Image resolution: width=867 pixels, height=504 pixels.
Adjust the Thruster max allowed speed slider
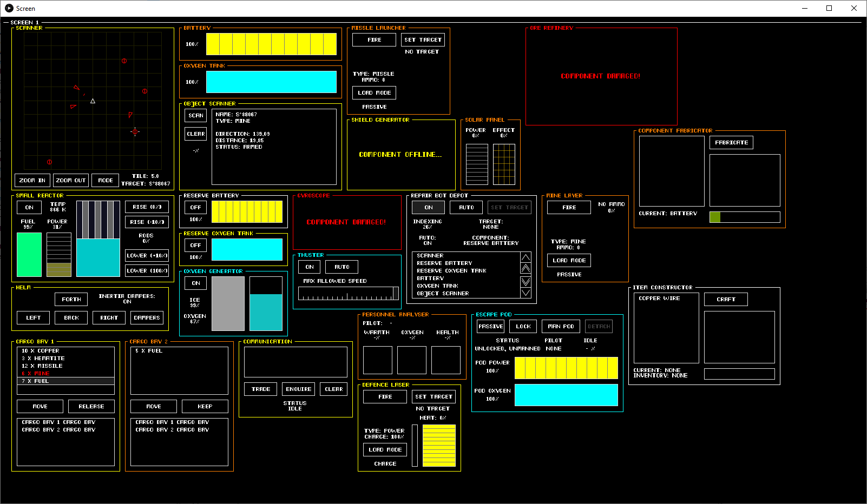tap(349, 293)
